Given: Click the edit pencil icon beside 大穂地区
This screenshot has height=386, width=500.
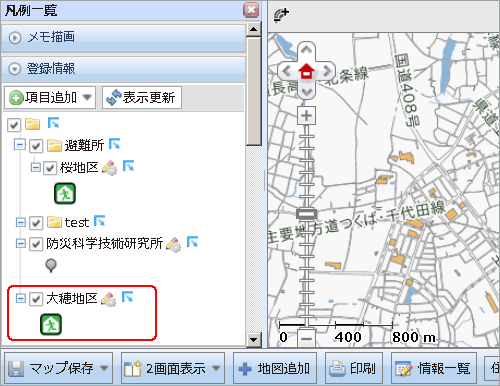Looking at the screenshot, I should [109, 299].
